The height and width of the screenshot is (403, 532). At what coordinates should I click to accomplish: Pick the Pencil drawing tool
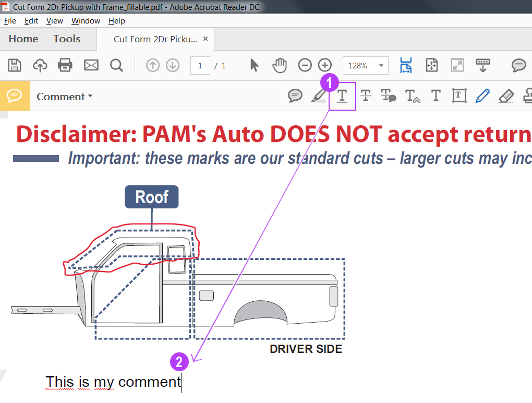click(482, 96)
